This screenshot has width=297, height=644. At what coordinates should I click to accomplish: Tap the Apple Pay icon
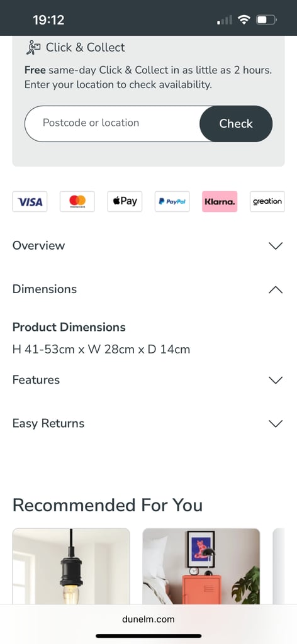(x=125, y=202)
